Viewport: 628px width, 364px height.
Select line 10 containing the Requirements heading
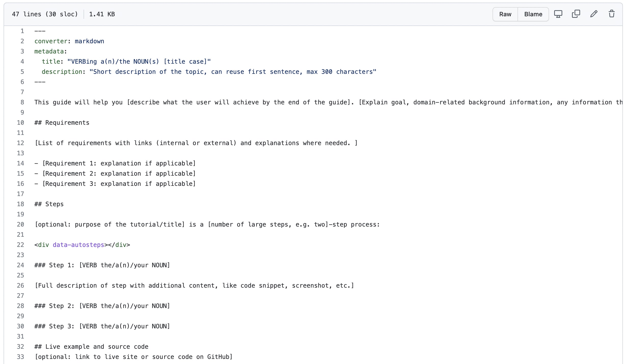(20, 122)
